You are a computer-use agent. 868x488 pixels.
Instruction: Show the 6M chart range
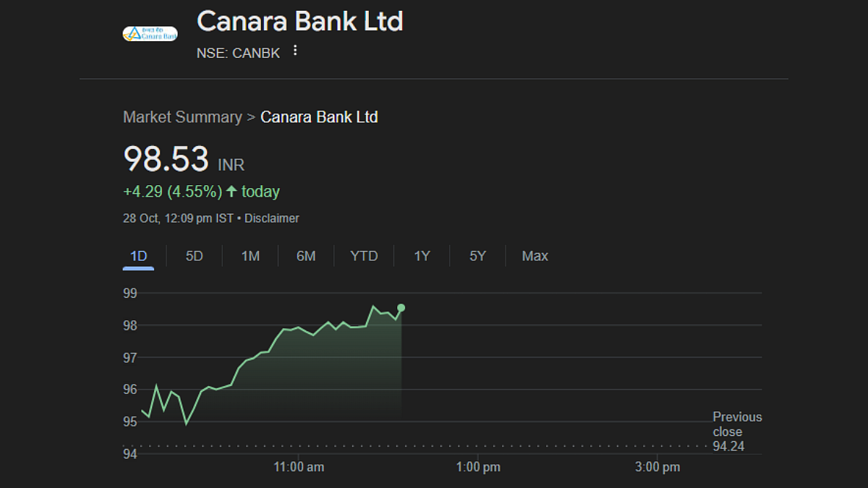point(306,256)
